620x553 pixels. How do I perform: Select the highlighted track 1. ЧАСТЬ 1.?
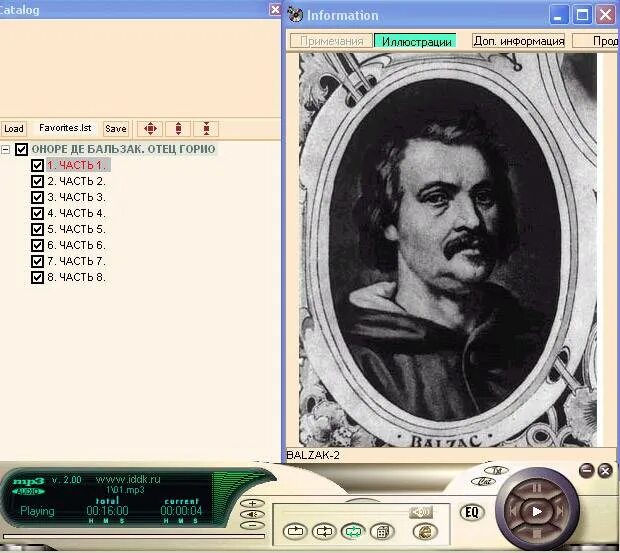[77, 165]
